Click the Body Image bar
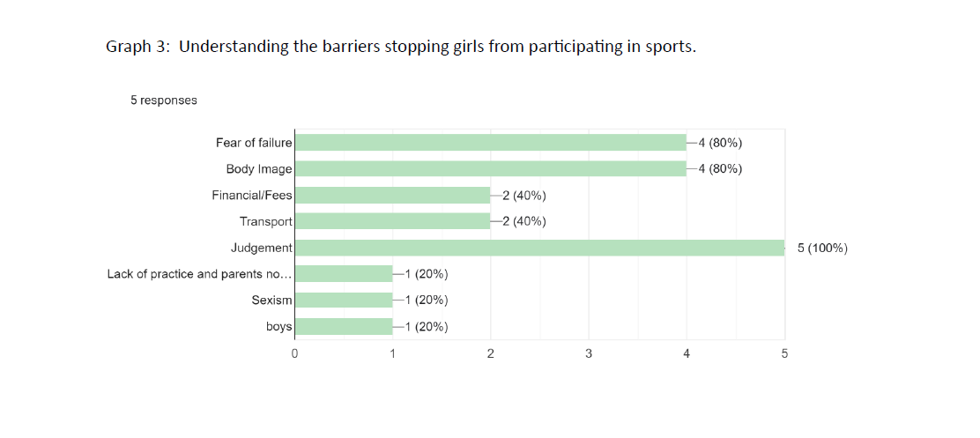980x438 pixels. point(490,168)
